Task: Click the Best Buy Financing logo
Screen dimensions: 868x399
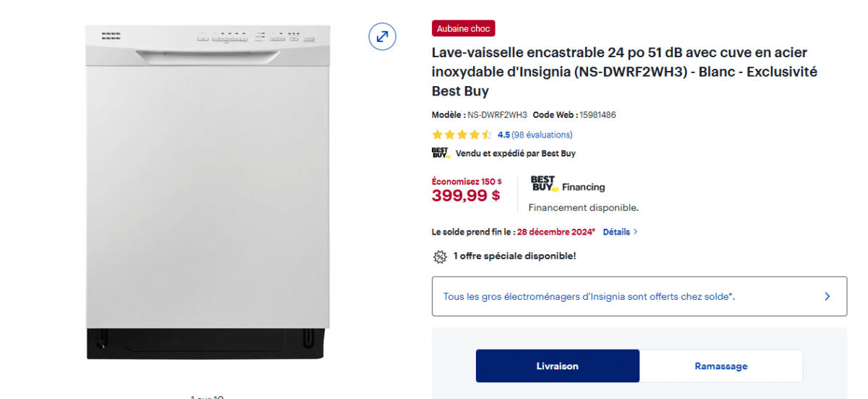Action: (567, 184)
